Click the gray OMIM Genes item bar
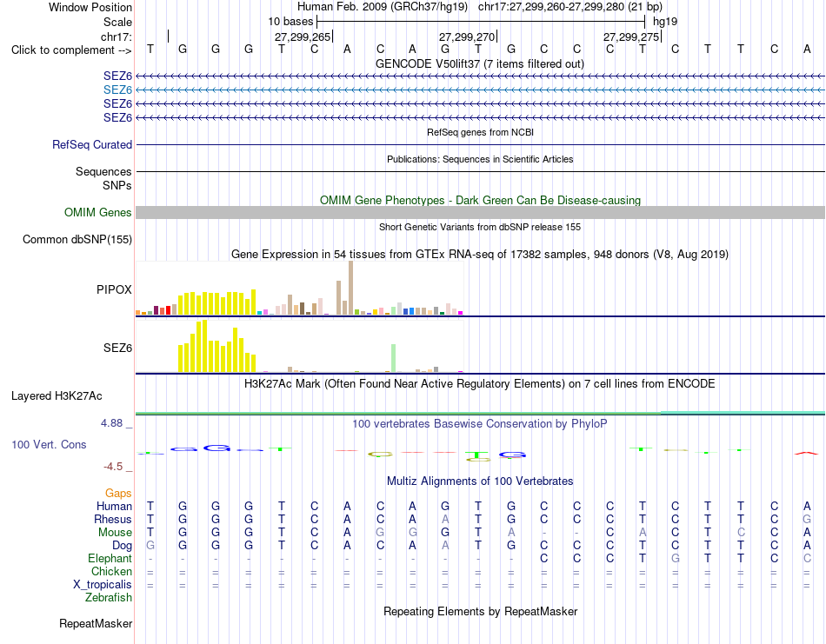Viewport: 826px width, 644px height. point(480,212)
